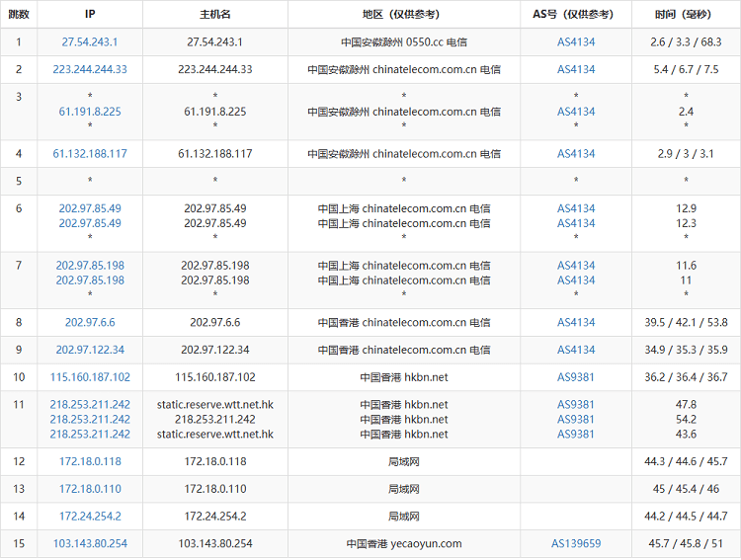Click hop 10 region 中国香港 hkbn.net

(x=403, y=377)
